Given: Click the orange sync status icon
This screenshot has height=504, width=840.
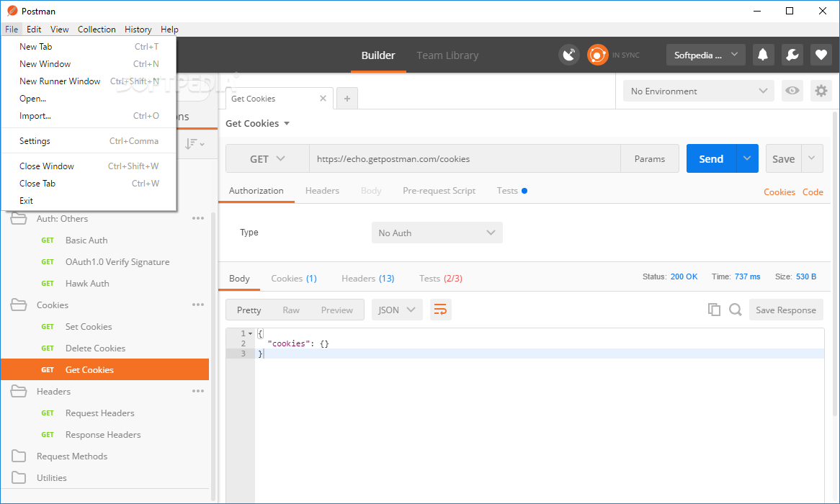Looking at the screenshot, I should point(598,55).
